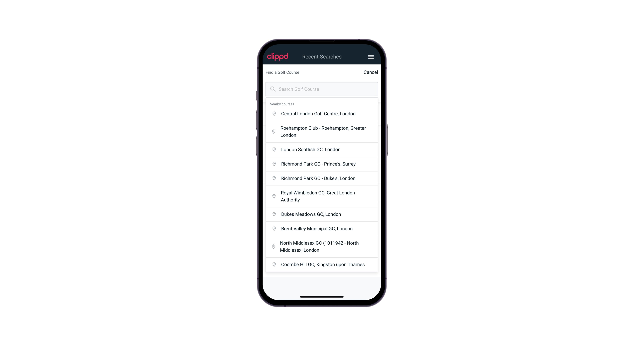Screen dimensions: 644x346
Task: Click the Clippd logo icon
Action: click(x=278, y=57)
